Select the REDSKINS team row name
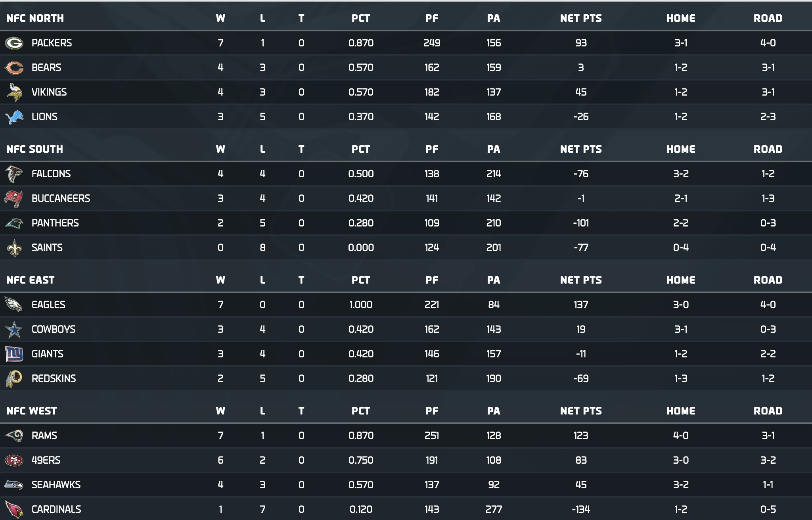Viewport: 812px width, 520px height. tap(54, 378)
